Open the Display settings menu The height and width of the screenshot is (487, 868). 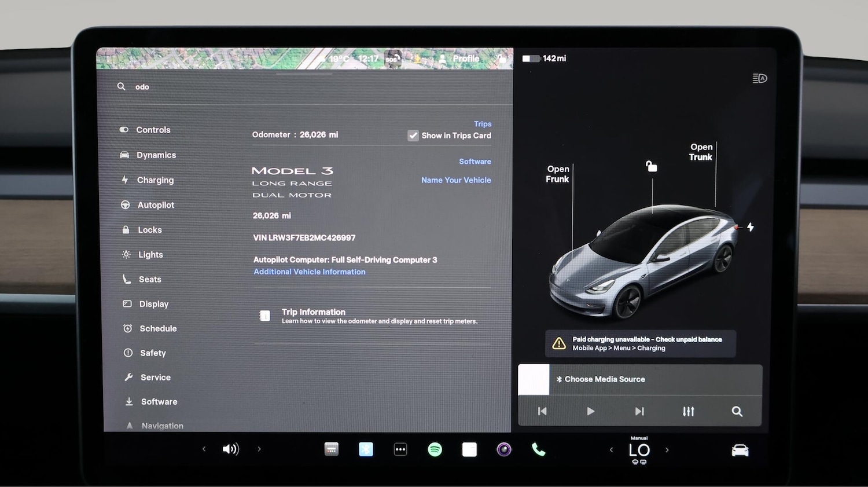[x=146, y=304]
